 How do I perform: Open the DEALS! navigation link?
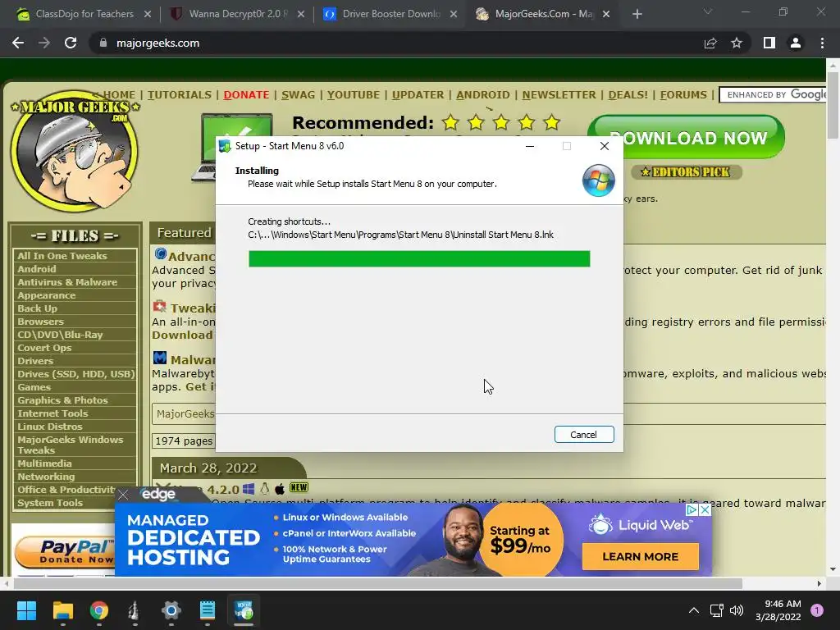(x=628, y=95)
